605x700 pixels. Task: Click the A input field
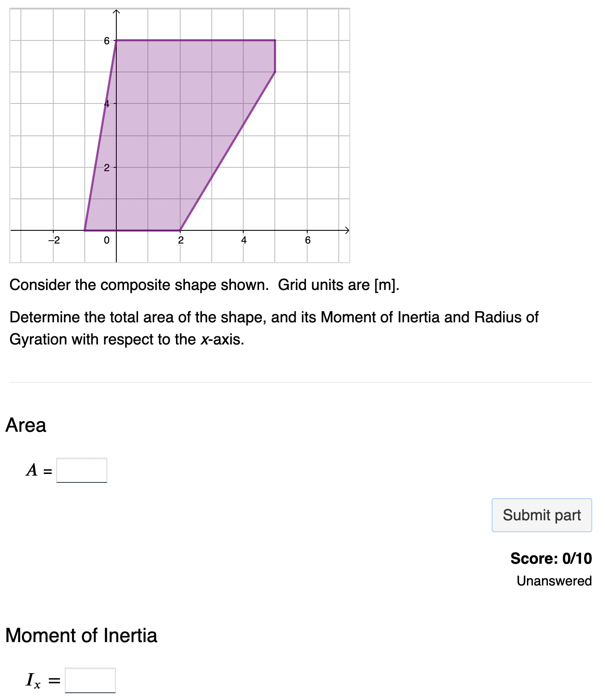pos(82,470)
